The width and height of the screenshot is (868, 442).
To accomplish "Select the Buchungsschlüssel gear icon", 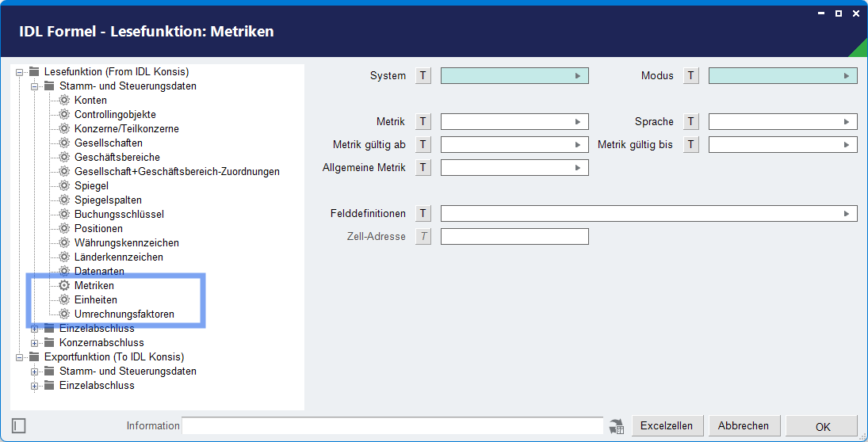I will click(65, 214).
